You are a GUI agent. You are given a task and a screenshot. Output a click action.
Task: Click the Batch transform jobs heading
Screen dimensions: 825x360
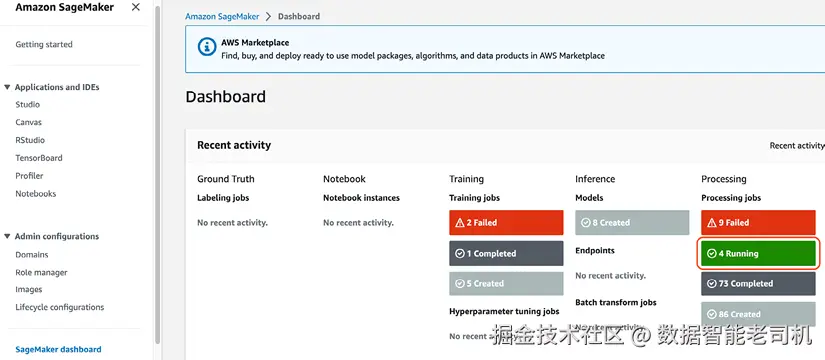tap(616, 303)
